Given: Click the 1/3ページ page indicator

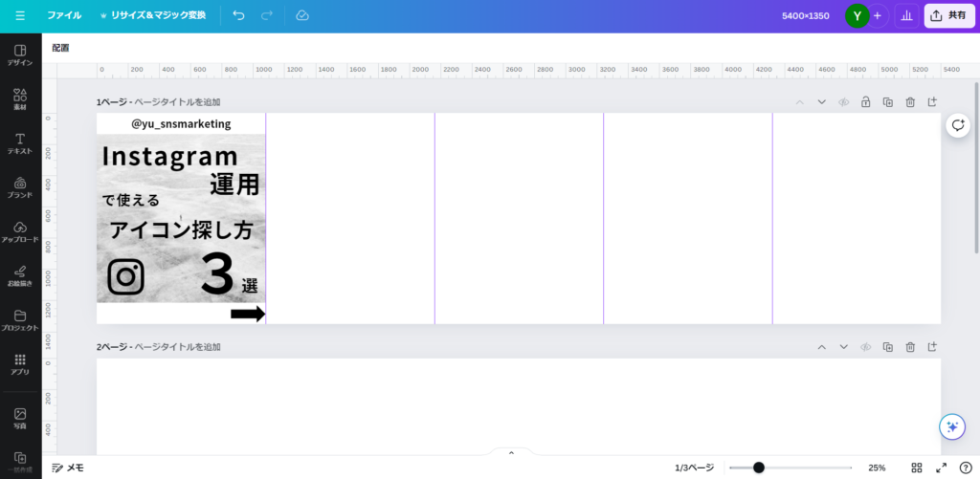Looking at the screenshot, I should 694,468.
